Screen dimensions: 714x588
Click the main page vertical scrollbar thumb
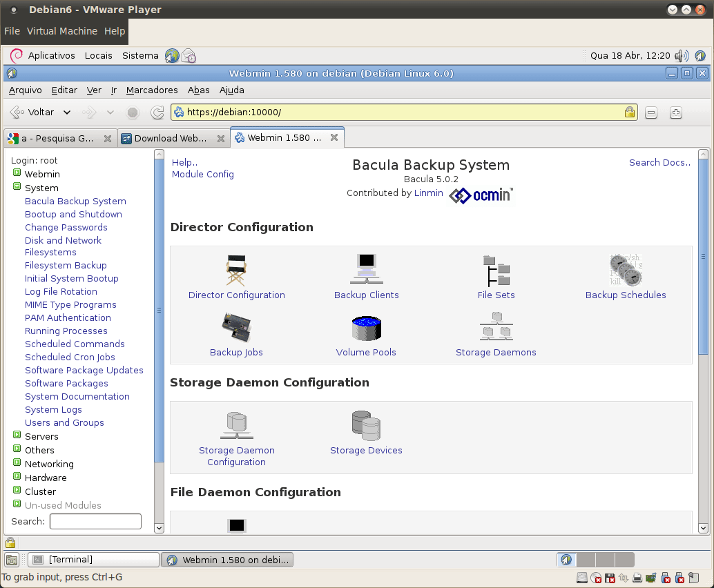[703, 257]
